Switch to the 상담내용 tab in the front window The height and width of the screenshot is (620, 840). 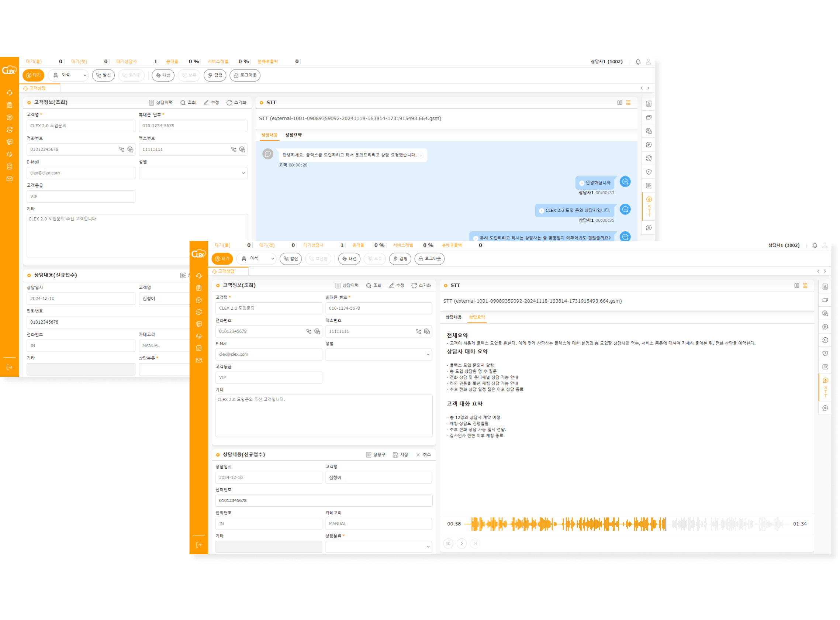tap(453, 317)
